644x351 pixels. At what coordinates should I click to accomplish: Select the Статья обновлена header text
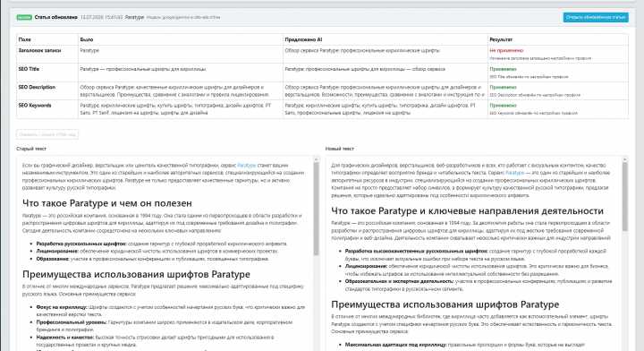tap(55, 17)
